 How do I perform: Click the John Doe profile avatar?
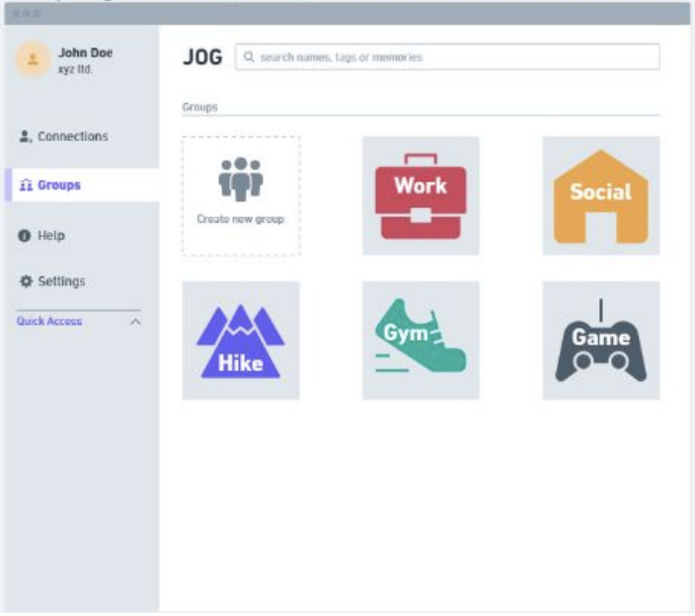click(33, 60)
